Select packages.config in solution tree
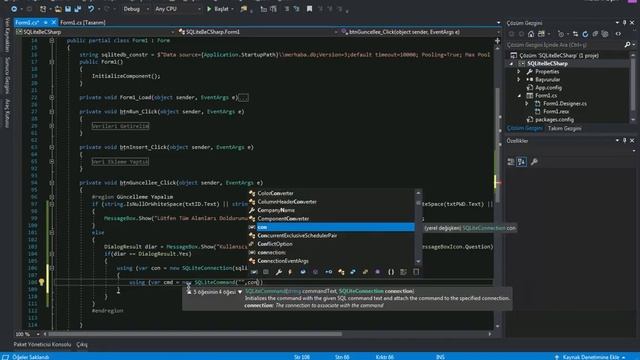The height and width of the screenshot is (360, 640). tap(554, 120)
